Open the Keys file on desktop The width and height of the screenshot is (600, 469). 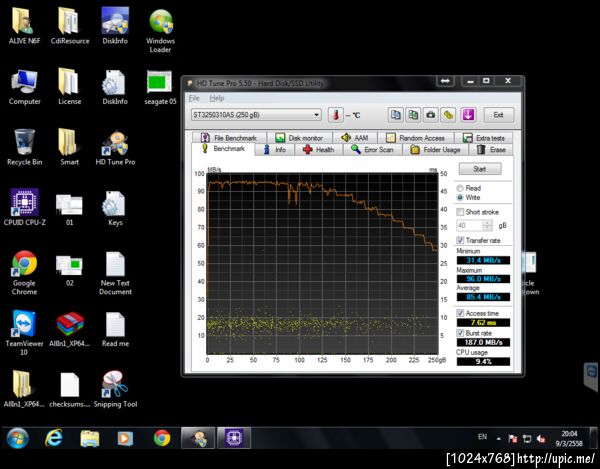[x=115, y=208]
